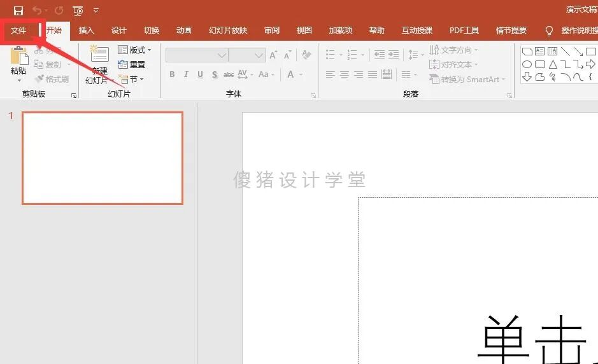Click the 复制 (Copy) button
This screenshot has height=364, width=598.
click(x=48, y=64)
